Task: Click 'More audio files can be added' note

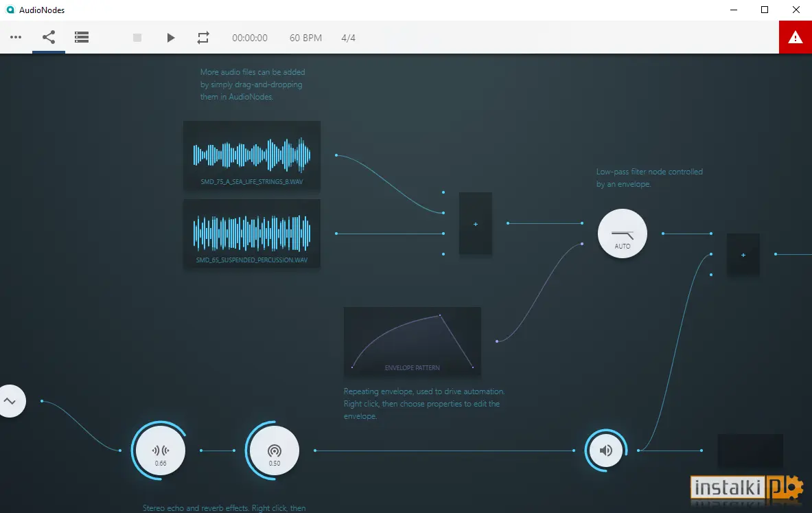Action: coord(253,84)
